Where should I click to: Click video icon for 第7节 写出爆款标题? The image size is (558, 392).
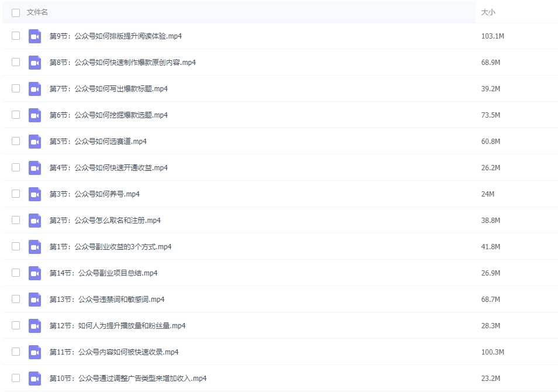click(35, 89)
